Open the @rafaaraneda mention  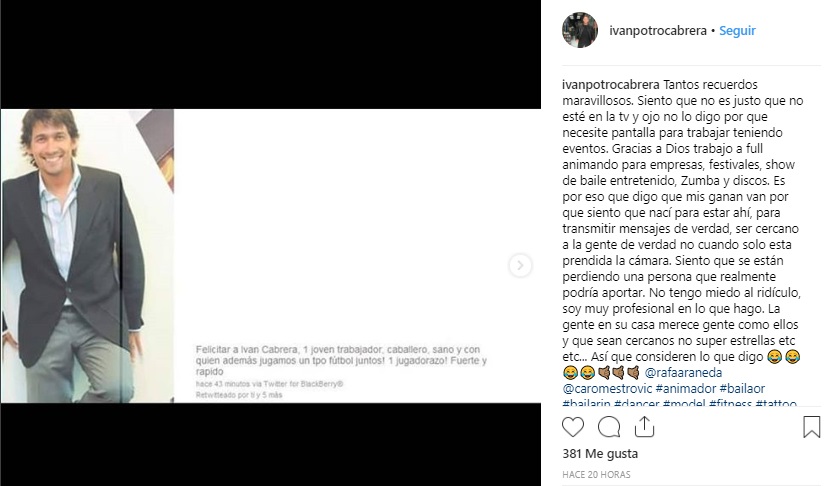(683, 372)
